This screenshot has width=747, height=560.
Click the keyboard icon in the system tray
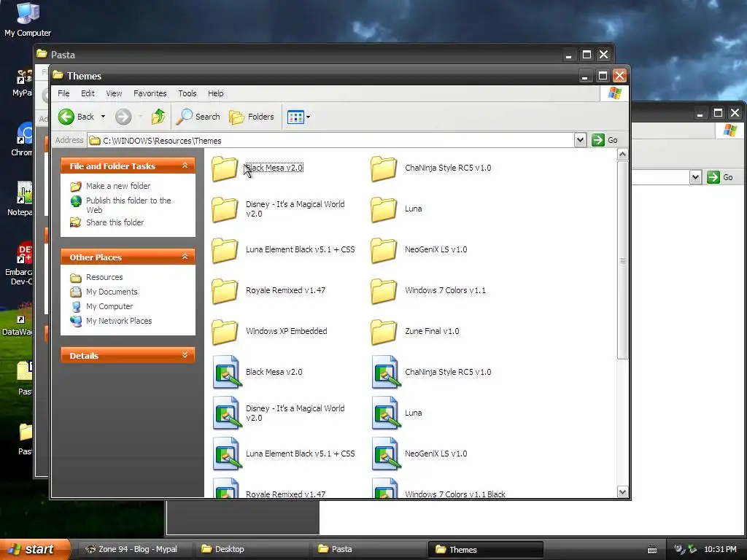pyautogui.click(x=652, y=550)
